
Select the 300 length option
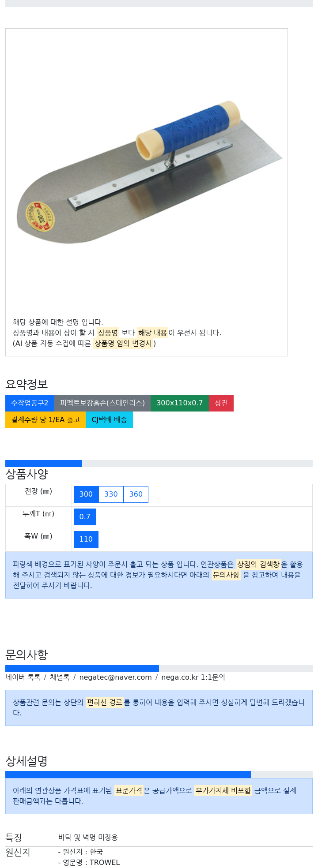pos(86,494)
